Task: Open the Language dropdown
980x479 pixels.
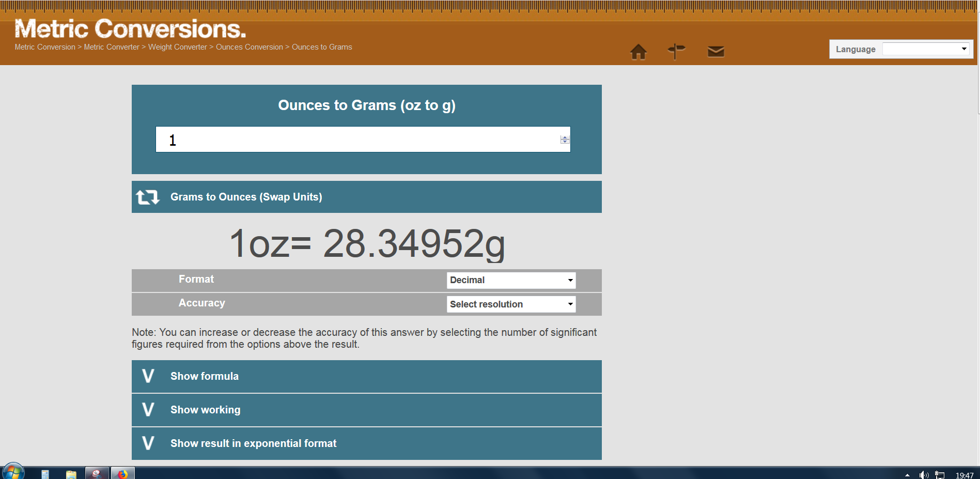Action: 925,49
